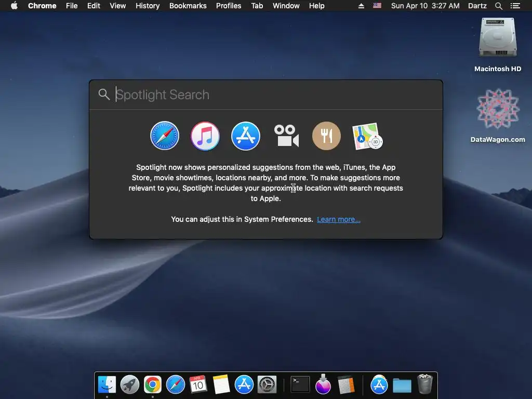Open the Dartz user menu

(x=477, y=6)
